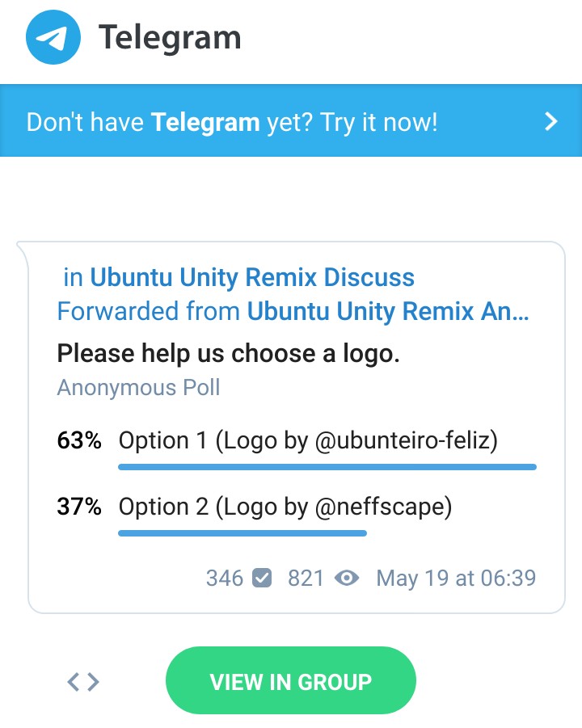Image resolution: width=582 pixels, height=728 pixels.
Task: Click the white chevron on the blue banner
Action: 550,121
